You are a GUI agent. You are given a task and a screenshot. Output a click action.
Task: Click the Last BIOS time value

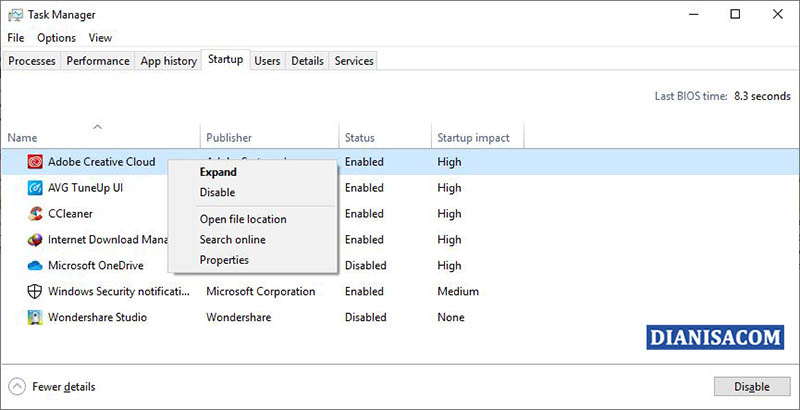762,96
